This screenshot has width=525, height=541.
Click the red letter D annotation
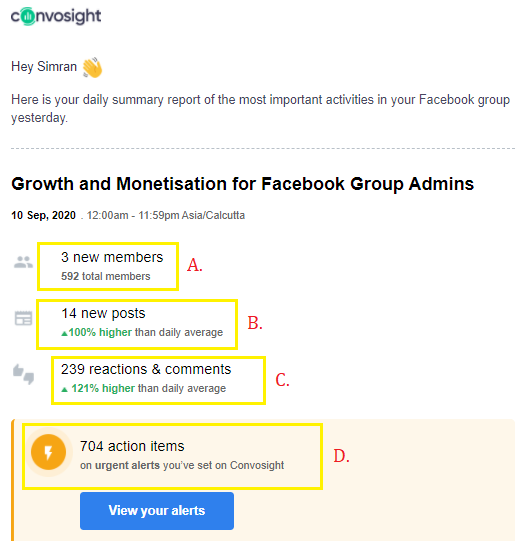click(341, 456)
